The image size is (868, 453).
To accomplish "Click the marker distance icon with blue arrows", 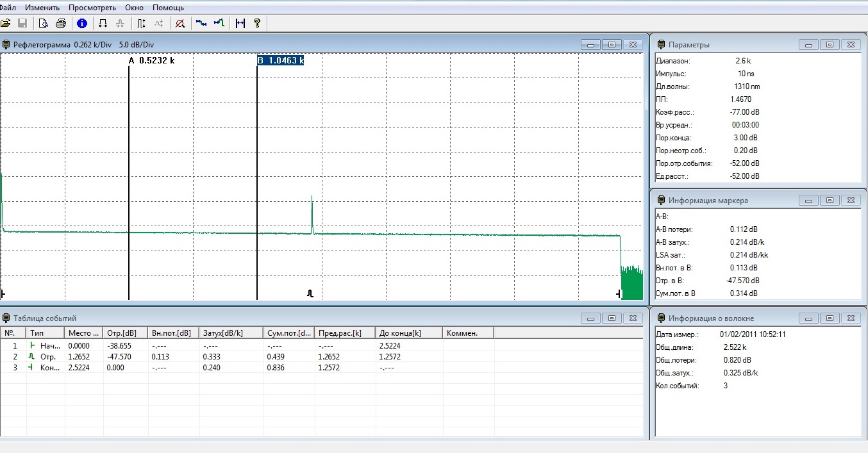I will tap(240, 24).
